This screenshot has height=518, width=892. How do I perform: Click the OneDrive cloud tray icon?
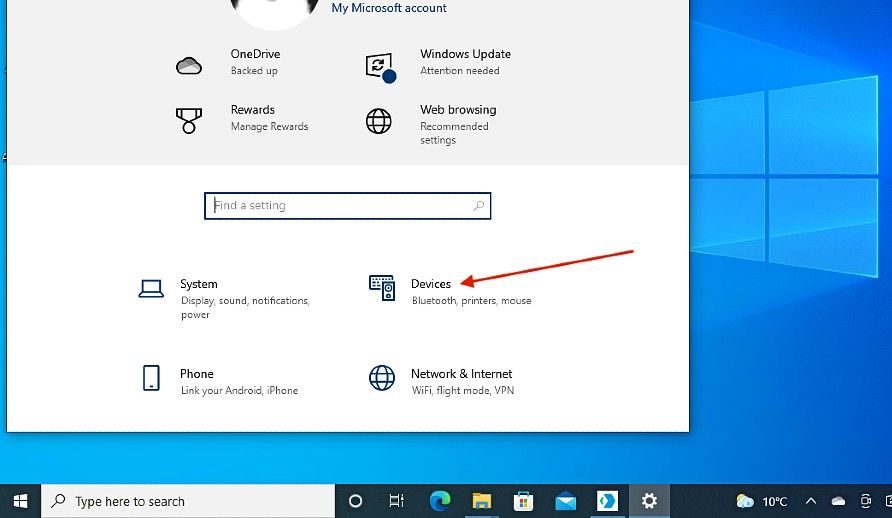(838, 501)
